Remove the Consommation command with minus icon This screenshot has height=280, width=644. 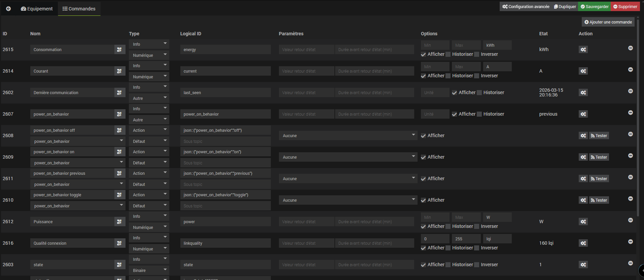point(630,48)
